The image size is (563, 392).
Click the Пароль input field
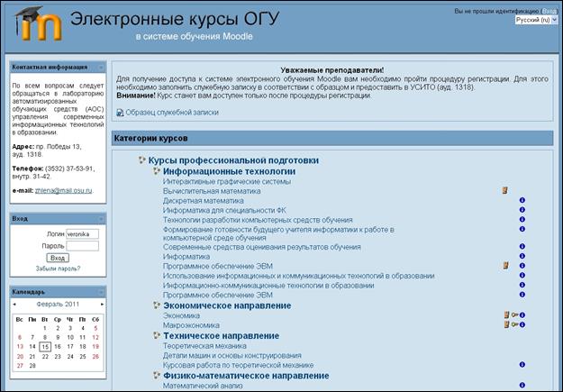(x=82, y=246)
